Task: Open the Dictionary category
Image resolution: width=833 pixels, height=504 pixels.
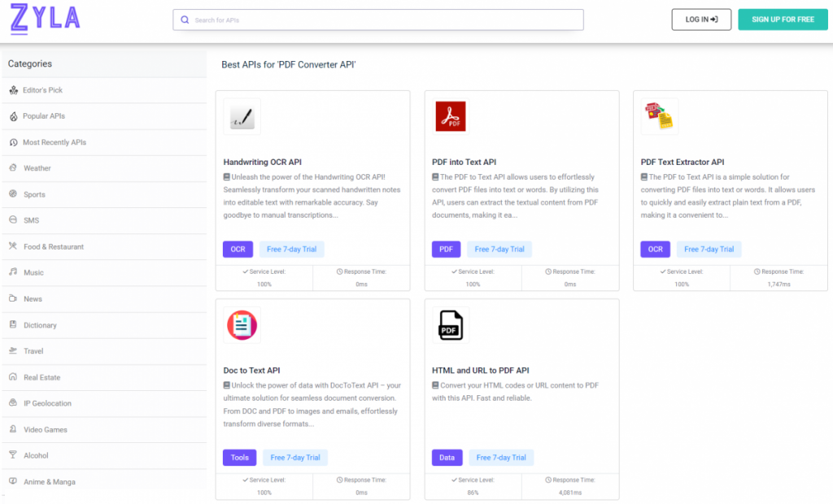Action: (104, 325)
